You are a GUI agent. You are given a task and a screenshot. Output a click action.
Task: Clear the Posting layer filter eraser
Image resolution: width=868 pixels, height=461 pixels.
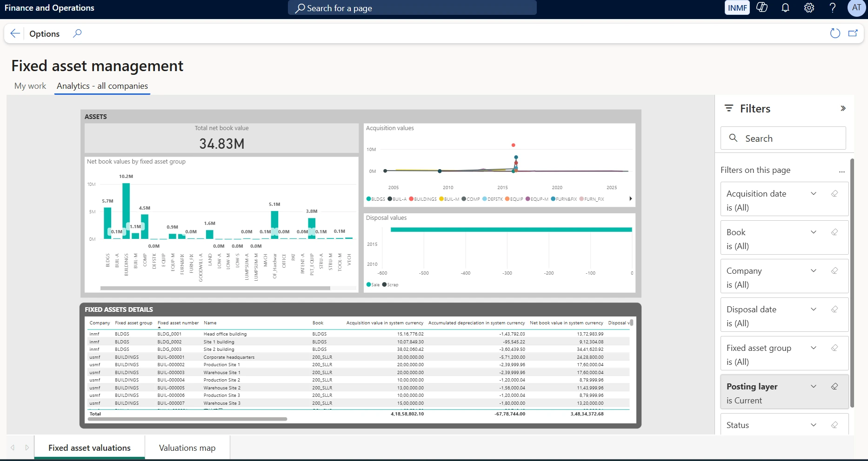click(x=835, y=386)
